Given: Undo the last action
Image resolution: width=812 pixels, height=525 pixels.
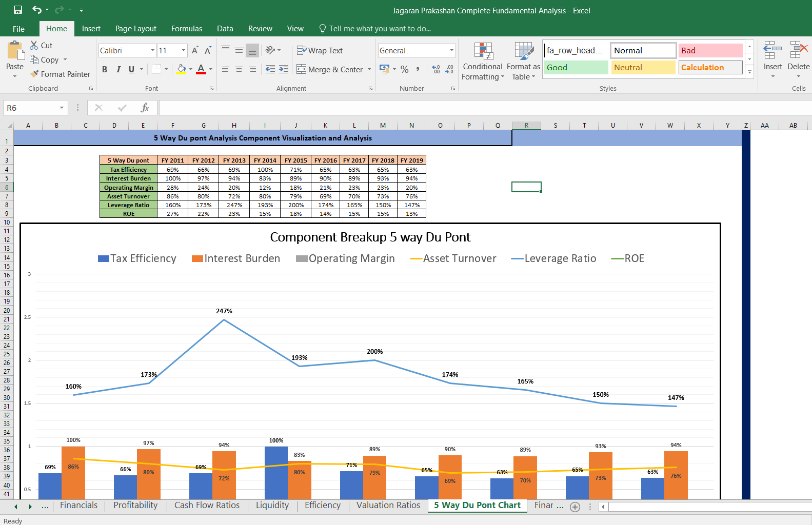Looking at the screenshot, I should pyautogui.click(x=36, y=10).
